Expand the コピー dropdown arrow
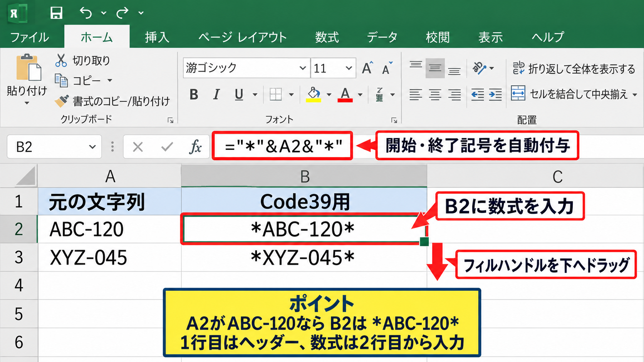Image resolution: width=644 pixels, height=362 pixels. tap(110, 80)
